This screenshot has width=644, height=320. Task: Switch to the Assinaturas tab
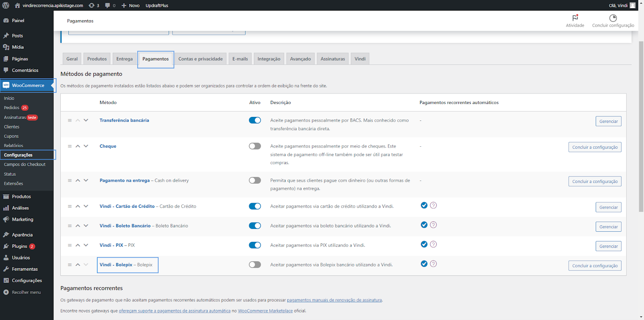pos(332,59)
